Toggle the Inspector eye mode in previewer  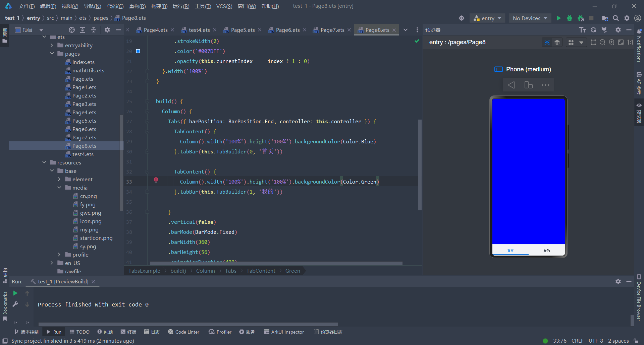[547, 42]
